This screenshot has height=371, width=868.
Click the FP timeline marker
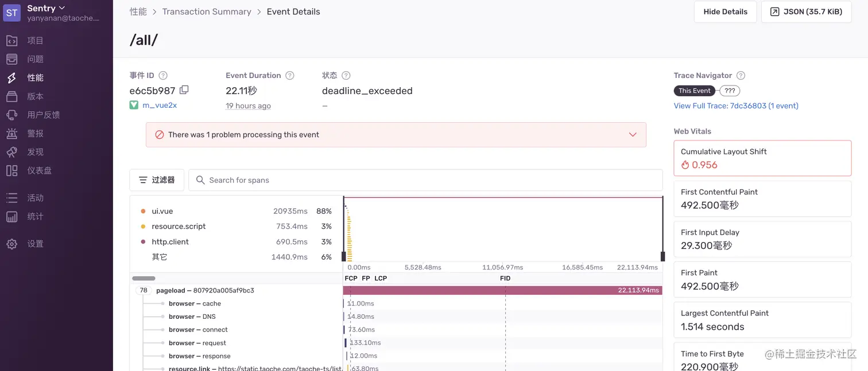click(x=366, y=278)
